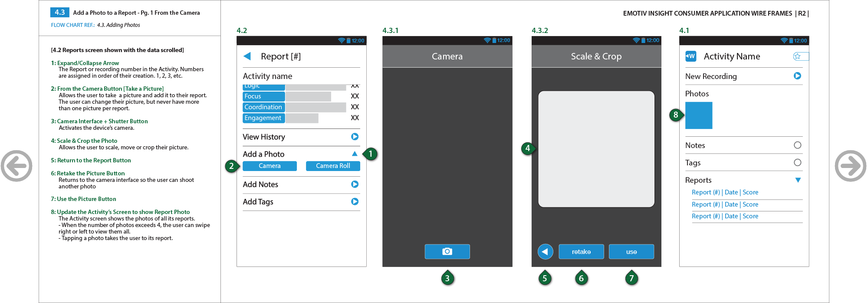868x303 pixels.
Task: Click the 'Activity name' heading in Report screen
Action: (x=267, y=76)
